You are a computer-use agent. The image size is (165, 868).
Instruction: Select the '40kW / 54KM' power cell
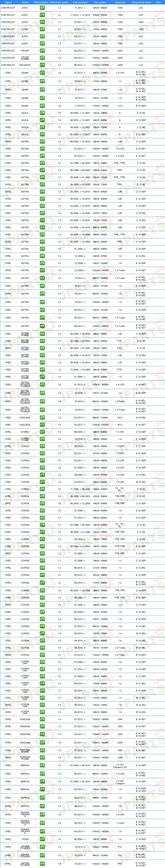pyautogui.click(x=100, y=489)
